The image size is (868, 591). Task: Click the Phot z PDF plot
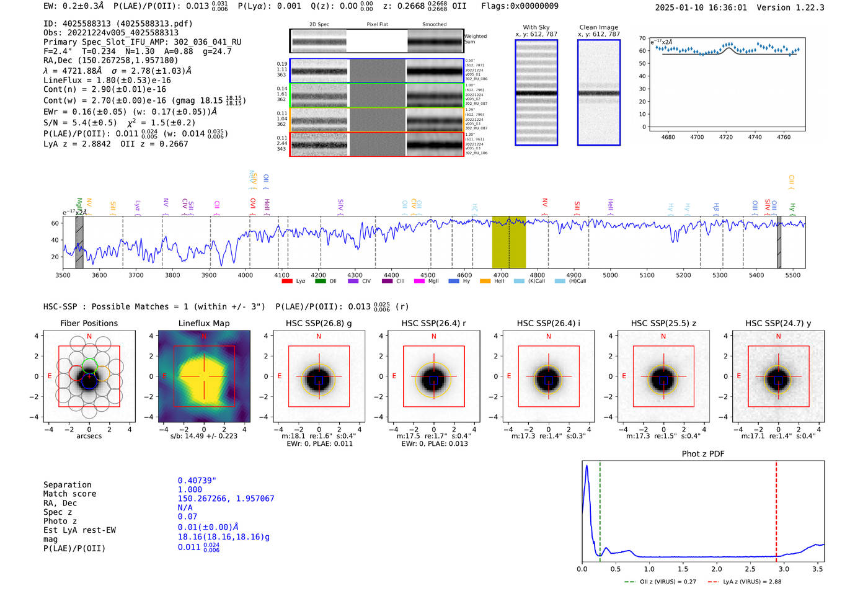[703, 511]
